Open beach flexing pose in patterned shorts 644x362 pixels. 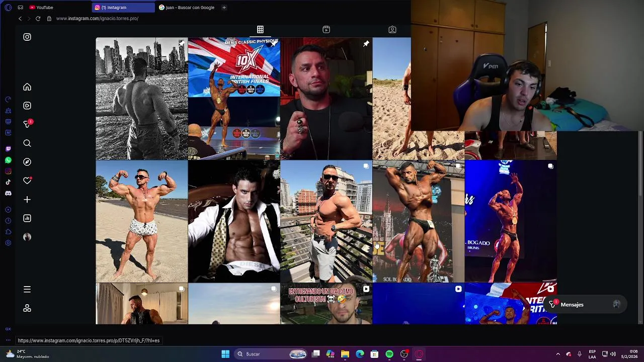pyautogui.click(x=141, y=221)
